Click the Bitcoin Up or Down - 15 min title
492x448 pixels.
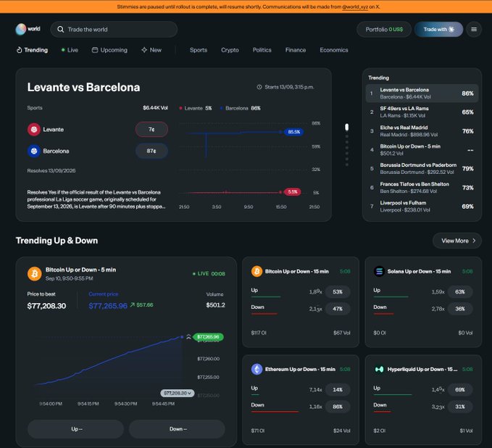click(x=297, y=271)
